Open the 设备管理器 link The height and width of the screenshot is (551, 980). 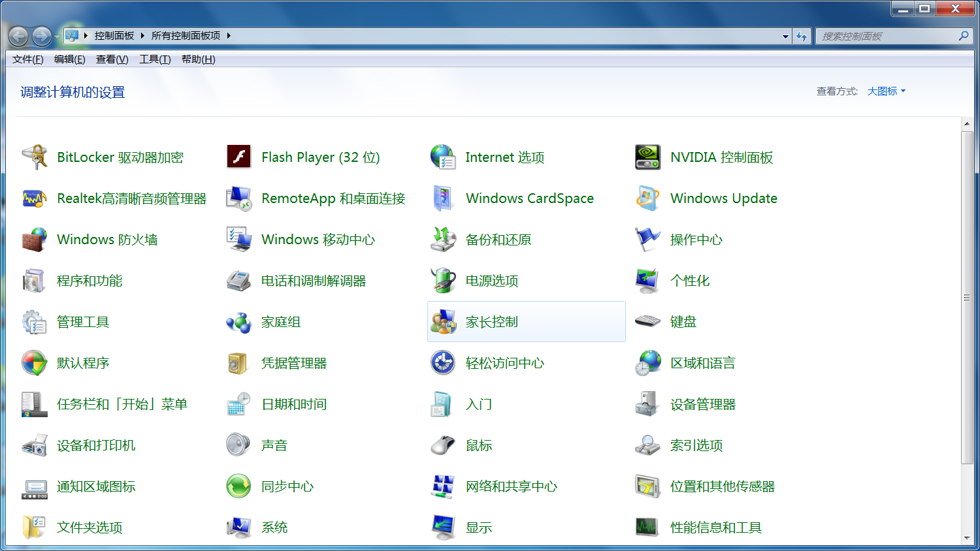click(x=703, y=405)
